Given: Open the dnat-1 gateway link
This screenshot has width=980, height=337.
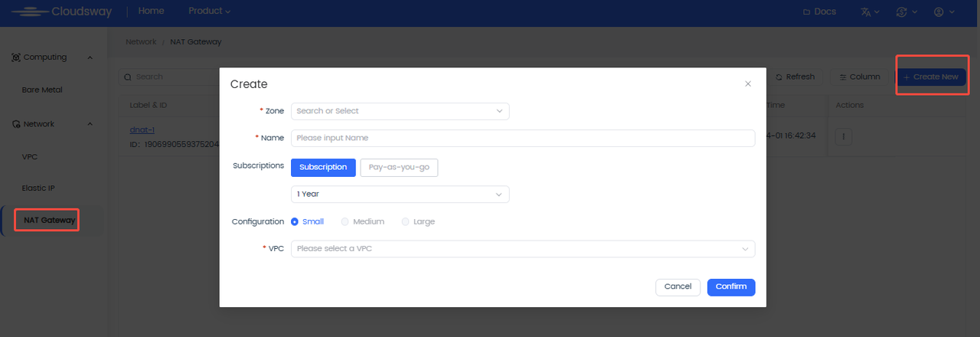Looking at the screenshot, I should (x=142, y=130).
